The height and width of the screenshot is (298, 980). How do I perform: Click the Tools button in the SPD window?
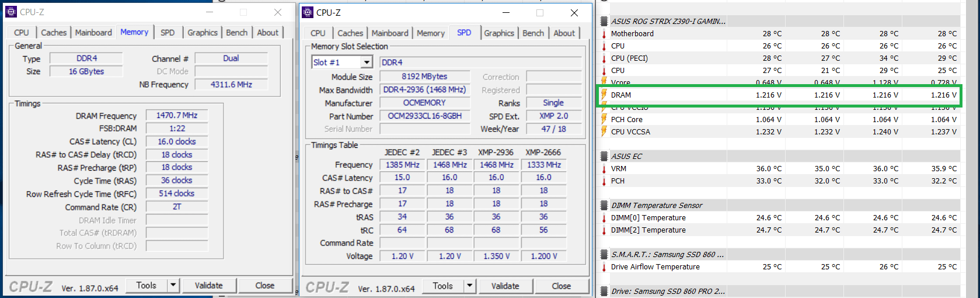click(x=443, y=286)
